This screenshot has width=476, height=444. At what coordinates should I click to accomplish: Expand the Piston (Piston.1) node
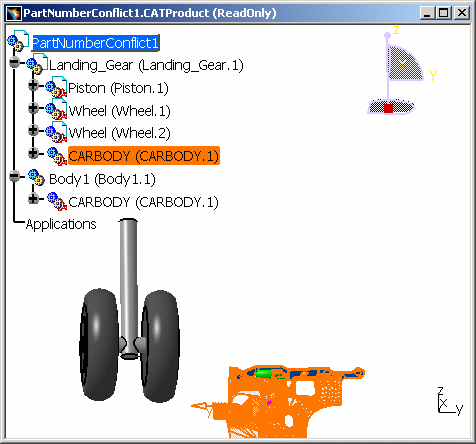coord(33,85)
